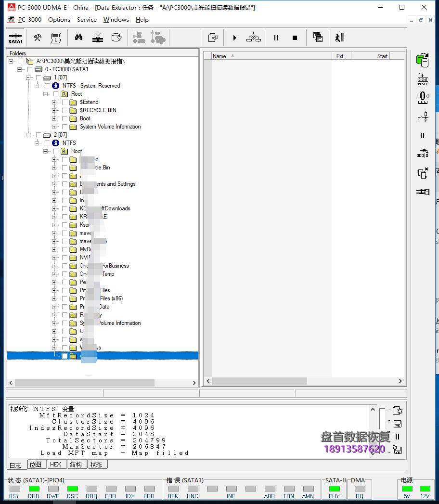The width and height of the screenshot is (439, 504).
Task: Collapse the 2 [07] partition node
Action: pyautogui.click(x=28, y=135)
